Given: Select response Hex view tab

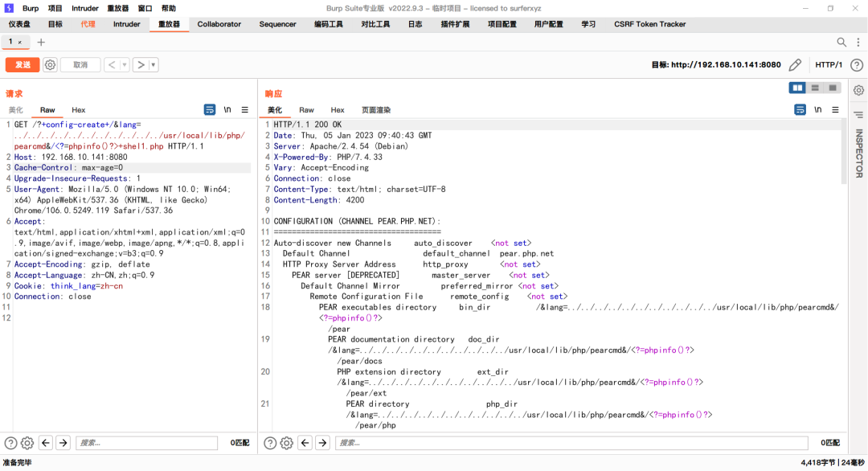Looking at the screenshot, I should [x=337, y=110].
